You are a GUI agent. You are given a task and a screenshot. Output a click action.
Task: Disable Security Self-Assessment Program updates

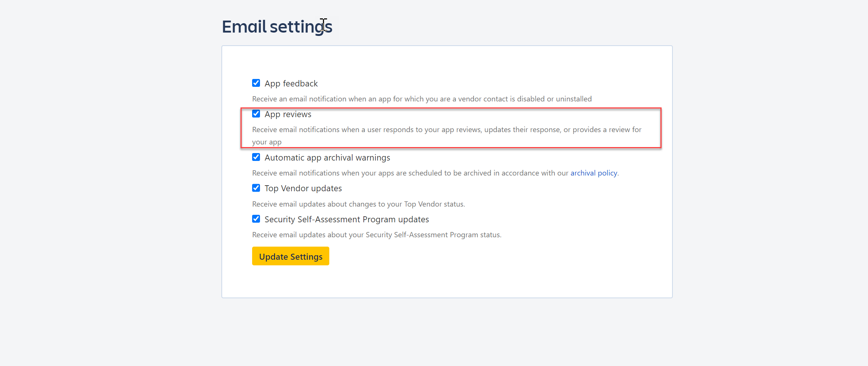[x=256, y=219]
